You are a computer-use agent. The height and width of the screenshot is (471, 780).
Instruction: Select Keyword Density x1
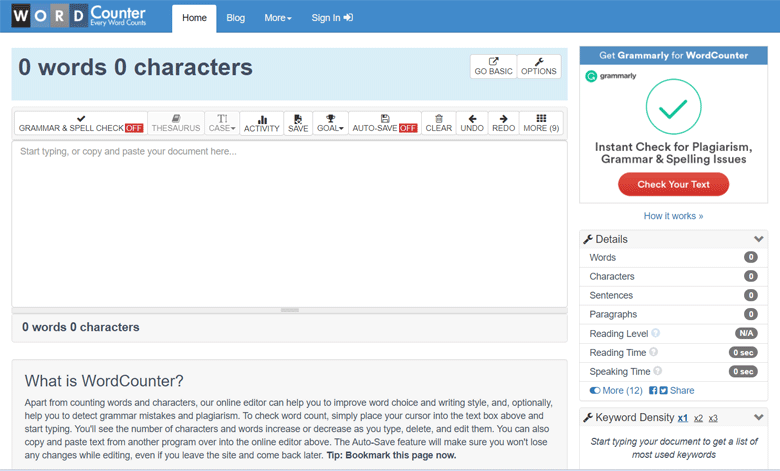tap(683, 418)
